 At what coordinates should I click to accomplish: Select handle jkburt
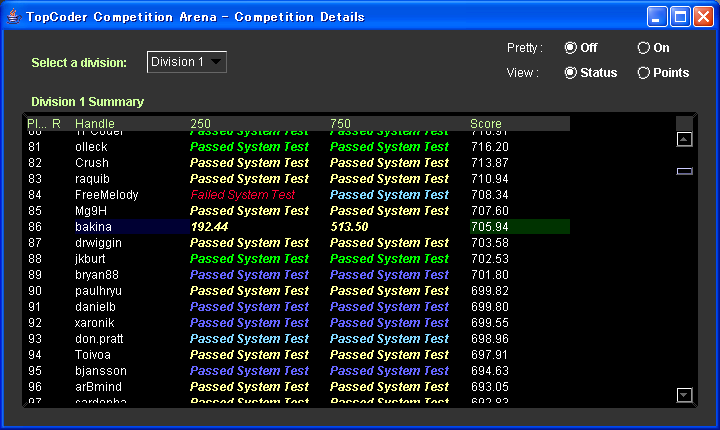pyautogui.click(x=90, y=259)
